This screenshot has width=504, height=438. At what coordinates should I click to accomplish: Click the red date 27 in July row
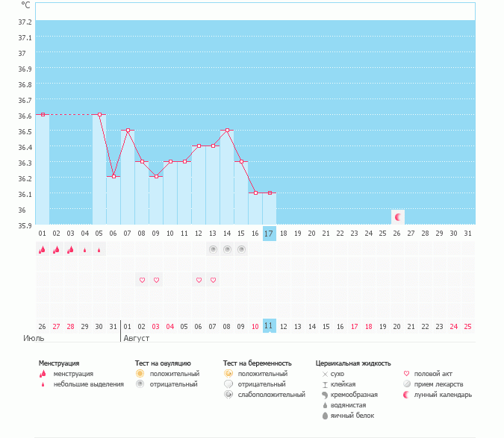tap(56, 326)
